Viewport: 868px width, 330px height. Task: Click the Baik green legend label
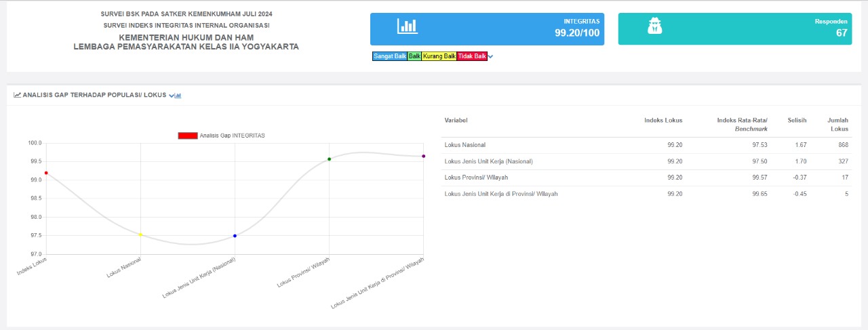tap(414, 56)
